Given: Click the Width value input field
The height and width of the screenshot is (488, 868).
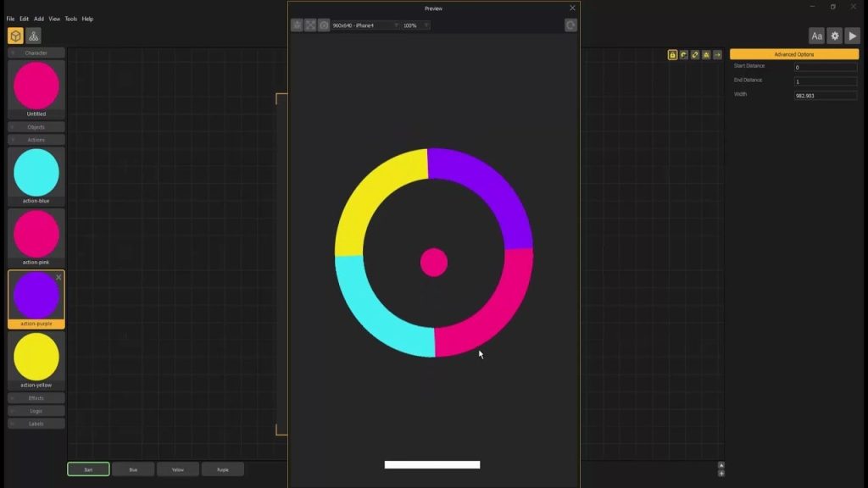Looking at the screenshot, I should pyautogui.click(x=824, y=95).
